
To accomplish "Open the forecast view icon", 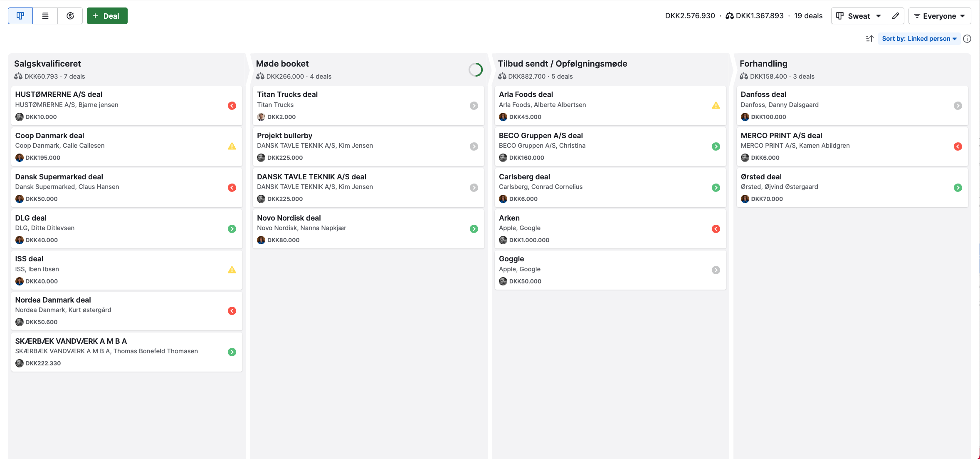I will click(70, 16).
